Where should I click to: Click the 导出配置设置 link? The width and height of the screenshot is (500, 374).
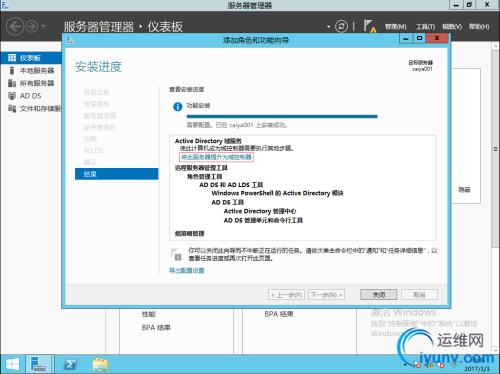[187, 271]
